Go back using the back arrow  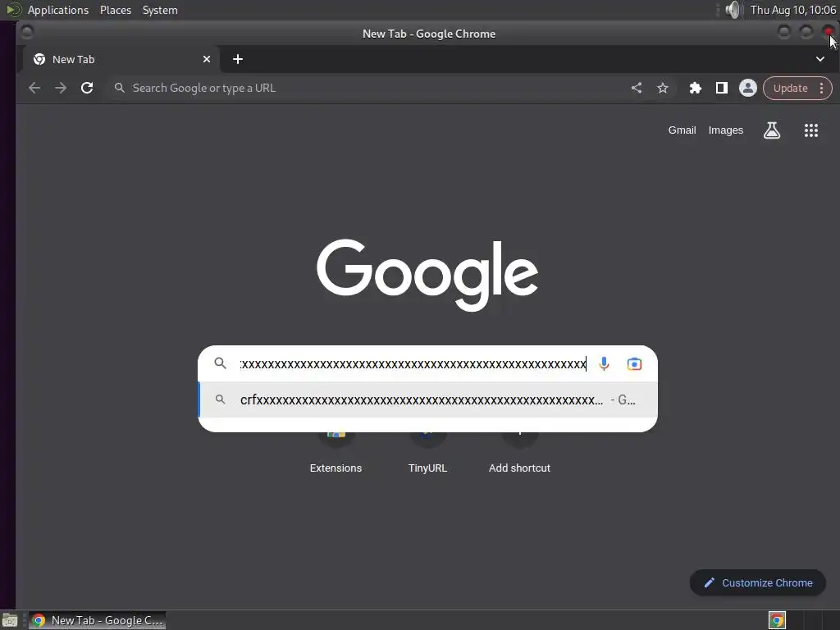tap(34, 88)
